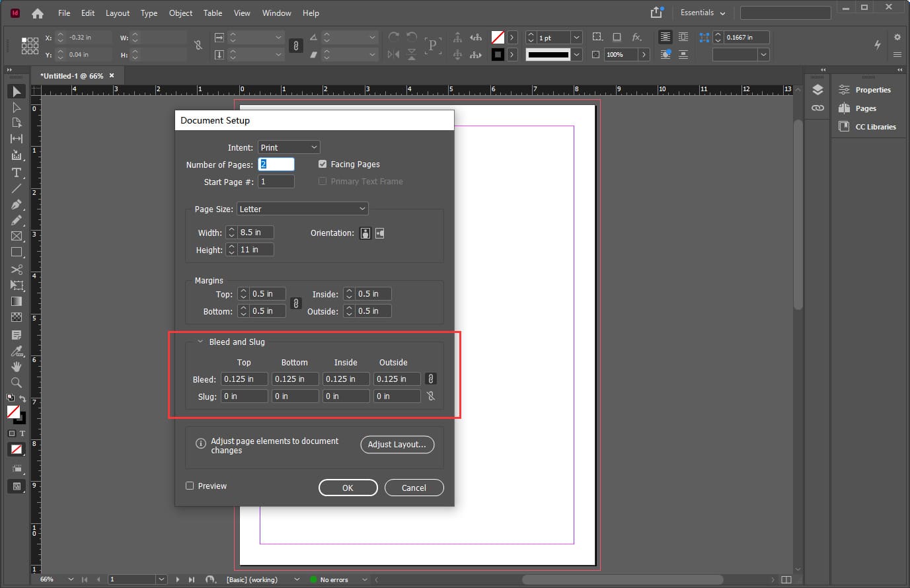Open the Table menu

[212, 13]
